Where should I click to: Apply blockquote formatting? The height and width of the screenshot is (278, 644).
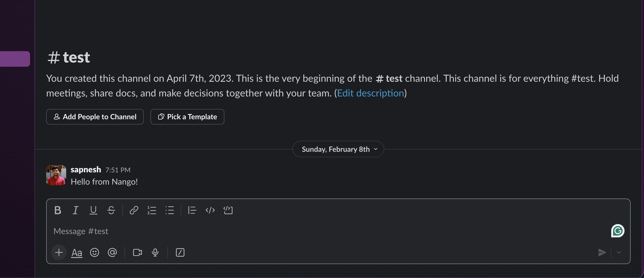pyautogui.click(x=192, y=210)
